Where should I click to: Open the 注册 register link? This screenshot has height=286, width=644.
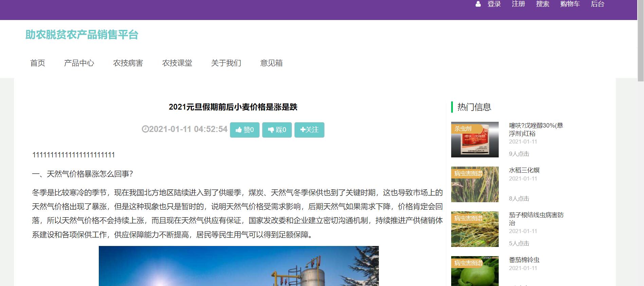click(518, 4)
